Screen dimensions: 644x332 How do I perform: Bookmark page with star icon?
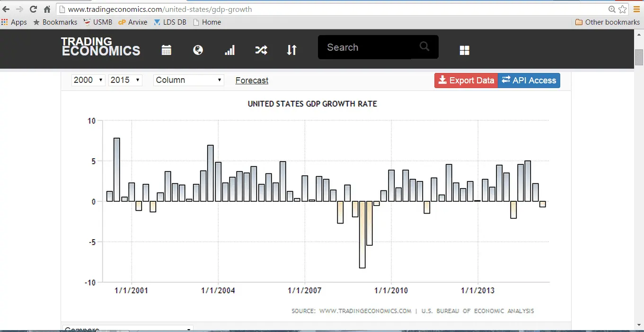point(623,9)
